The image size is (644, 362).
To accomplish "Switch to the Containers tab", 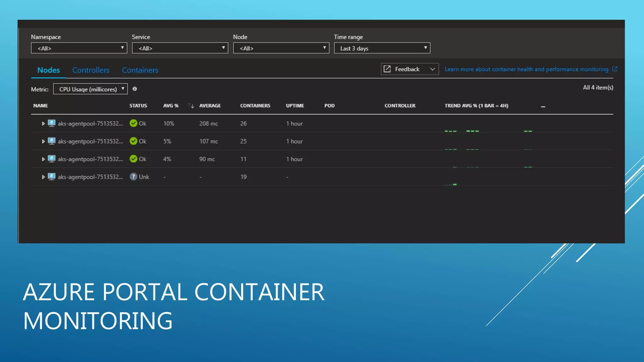I will click(140, 70).
